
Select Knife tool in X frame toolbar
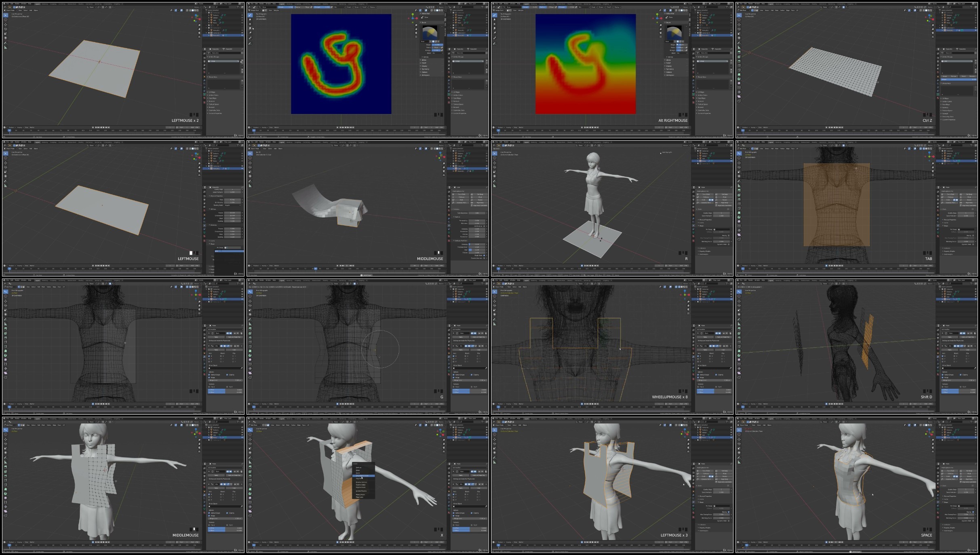point(250,485)
